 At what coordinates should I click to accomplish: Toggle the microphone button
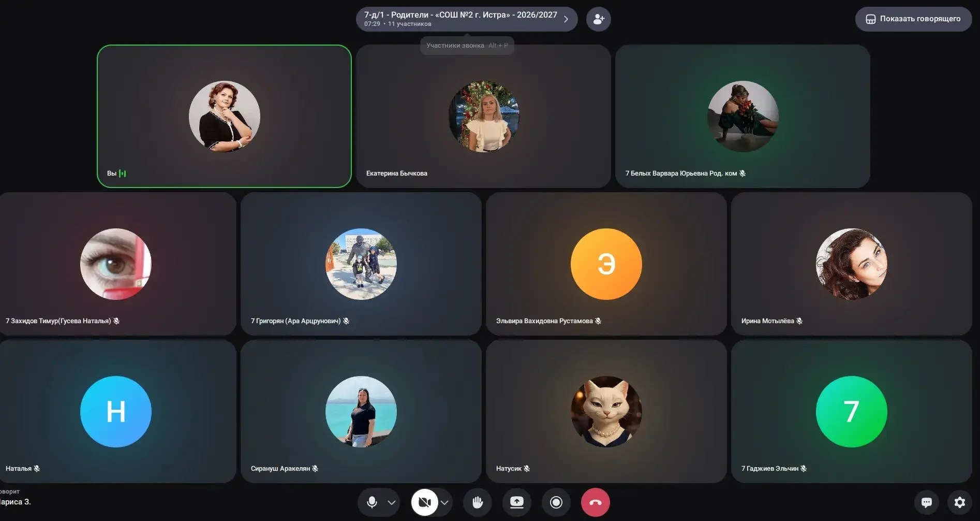[372, 502]
